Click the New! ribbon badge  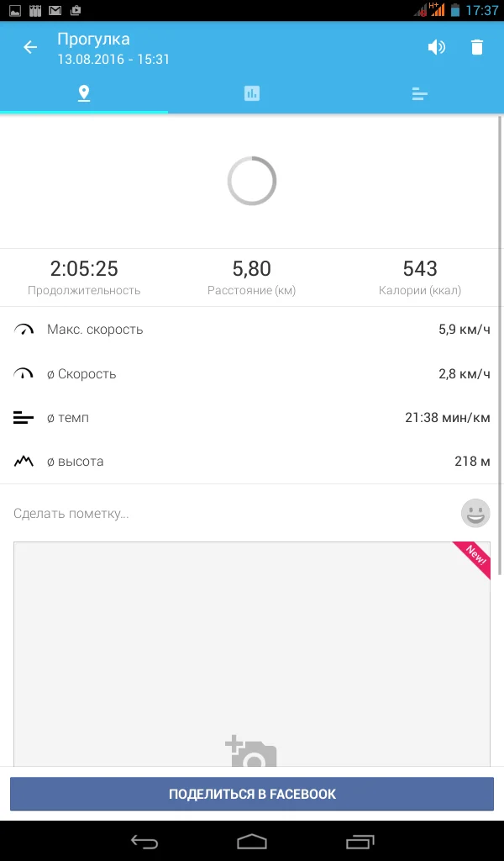tap(475, 557)
